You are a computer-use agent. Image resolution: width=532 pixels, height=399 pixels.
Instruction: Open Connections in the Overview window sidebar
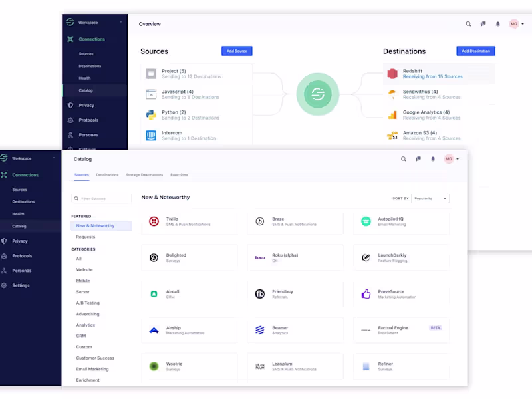[92, 39]
